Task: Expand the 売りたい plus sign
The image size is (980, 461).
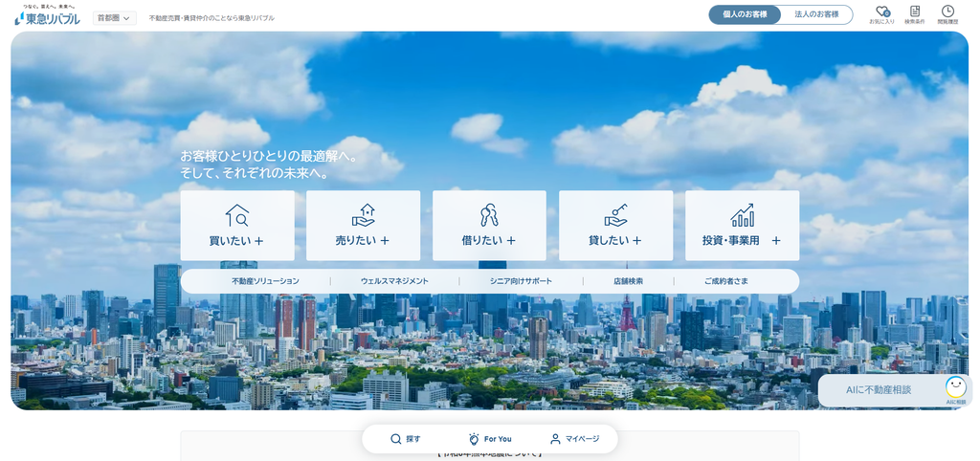Action: [385, 240]
